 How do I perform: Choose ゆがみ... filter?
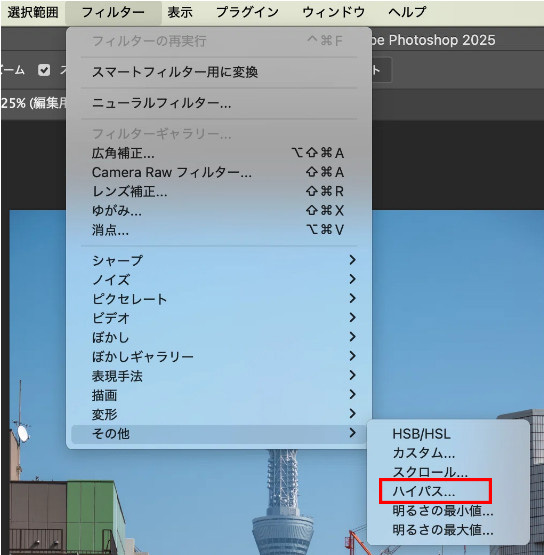(219, 211)
